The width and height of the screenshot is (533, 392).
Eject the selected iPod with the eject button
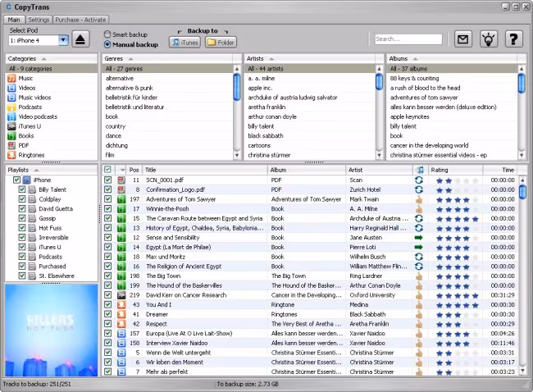pos(80,40)
